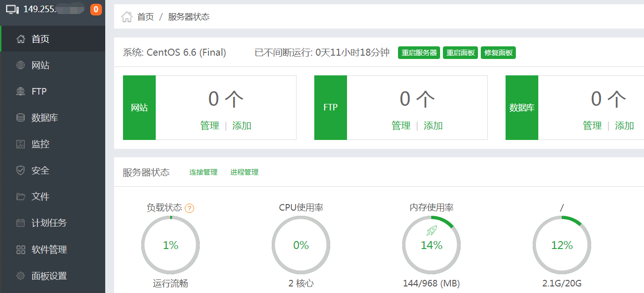Click the orange help icon next to 负载状态
This screenshot has height=293, width=644.
(x=189, y=208)
